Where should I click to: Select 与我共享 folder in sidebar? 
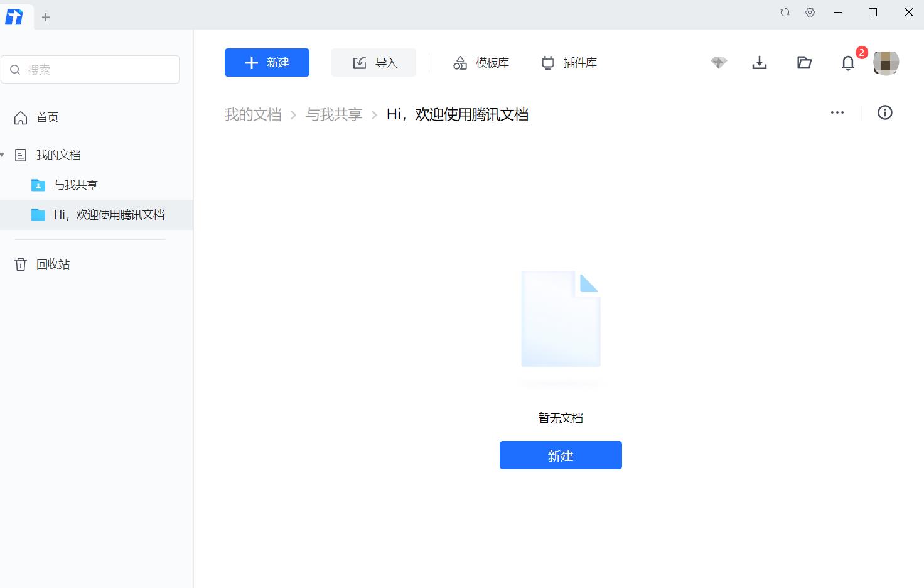[x=75, y=185]
